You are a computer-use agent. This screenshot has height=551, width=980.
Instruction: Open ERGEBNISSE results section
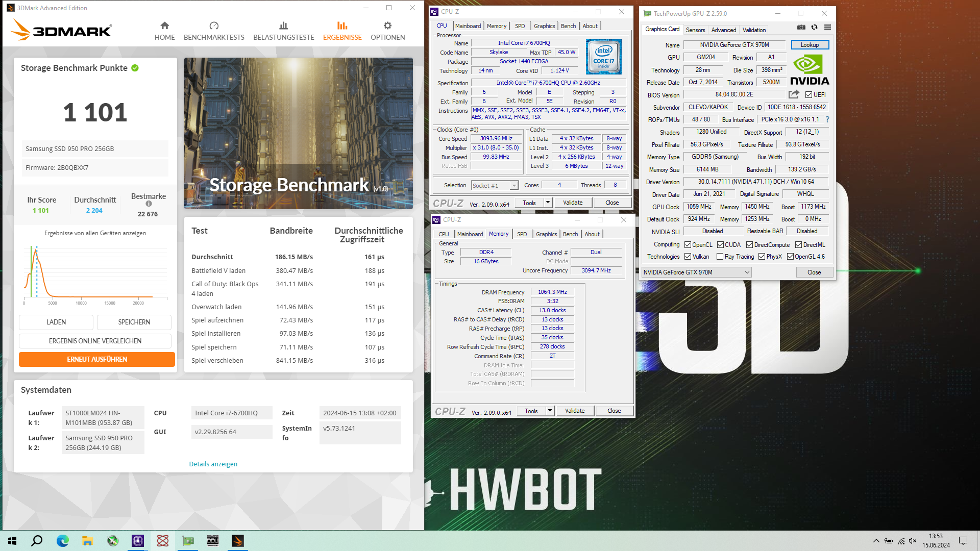coord(342,31)
